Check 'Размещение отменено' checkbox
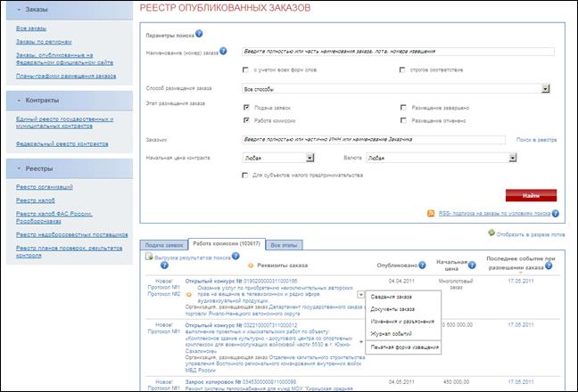 403,120
